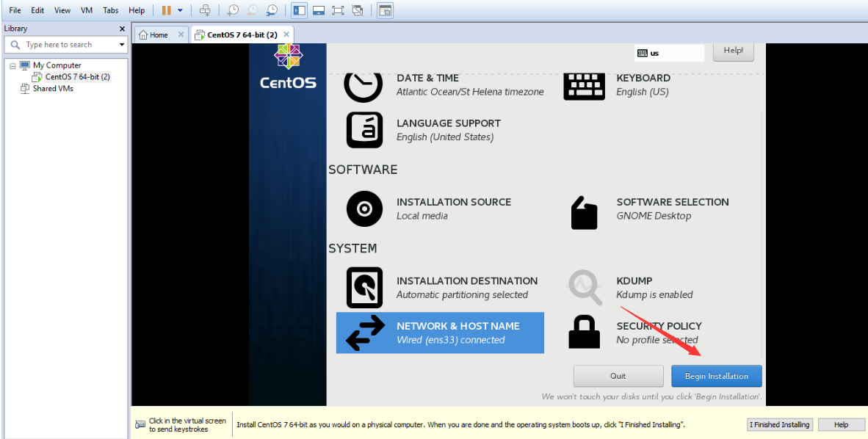Open the VM menu
This screenshot has width=868, height=439.
tap(86, 10)
